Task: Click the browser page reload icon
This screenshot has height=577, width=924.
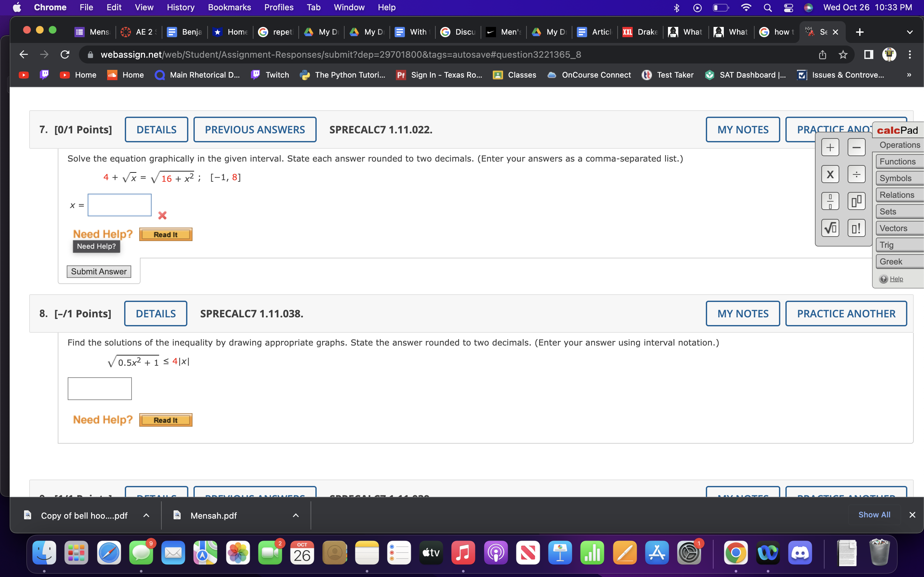Action: click(64, 54)
